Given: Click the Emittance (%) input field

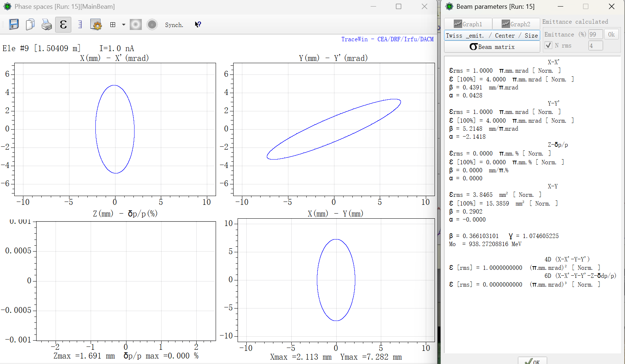Looking at the screenshot, I should click(595, 34).
